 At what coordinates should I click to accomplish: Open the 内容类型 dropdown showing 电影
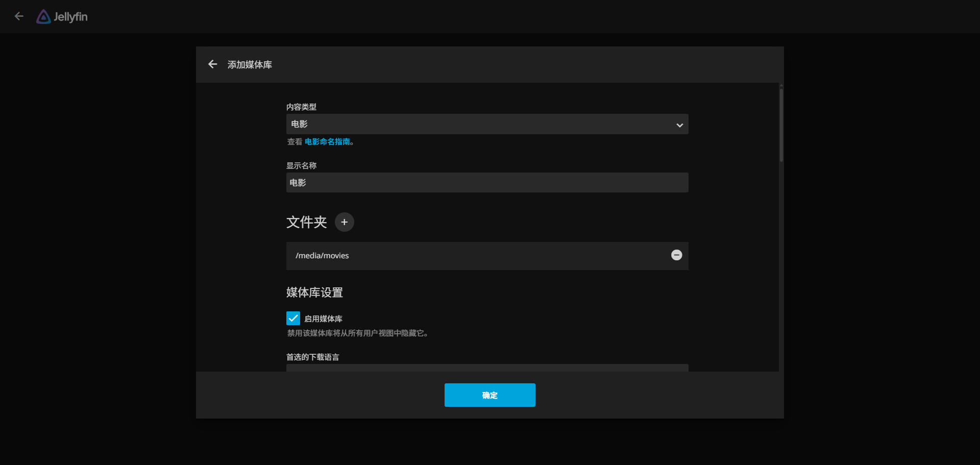click(x=480, y=124)
